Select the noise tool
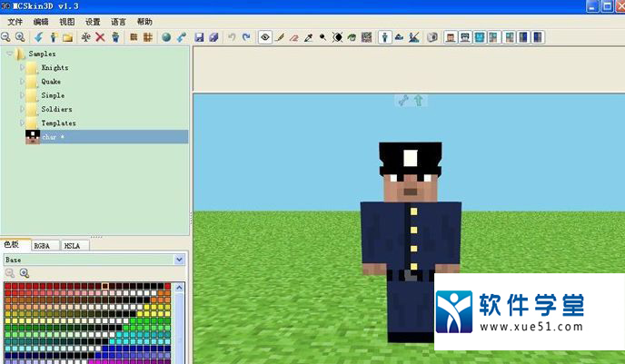Screen dimensions: 625x364 coord(367,37)
